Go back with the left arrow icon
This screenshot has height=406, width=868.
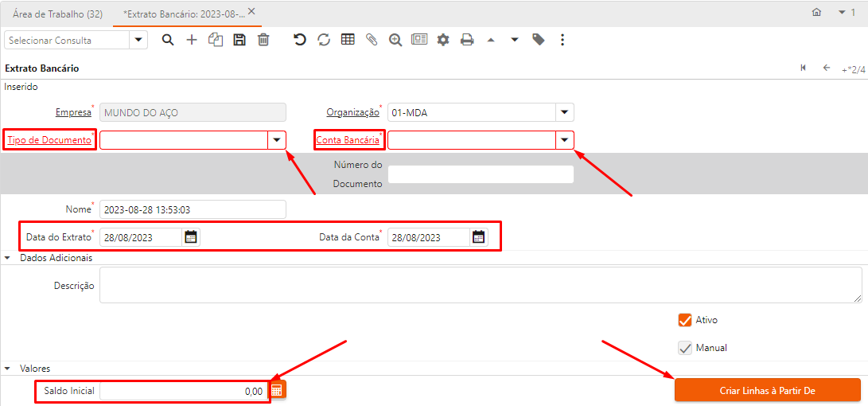coord(827,68)
